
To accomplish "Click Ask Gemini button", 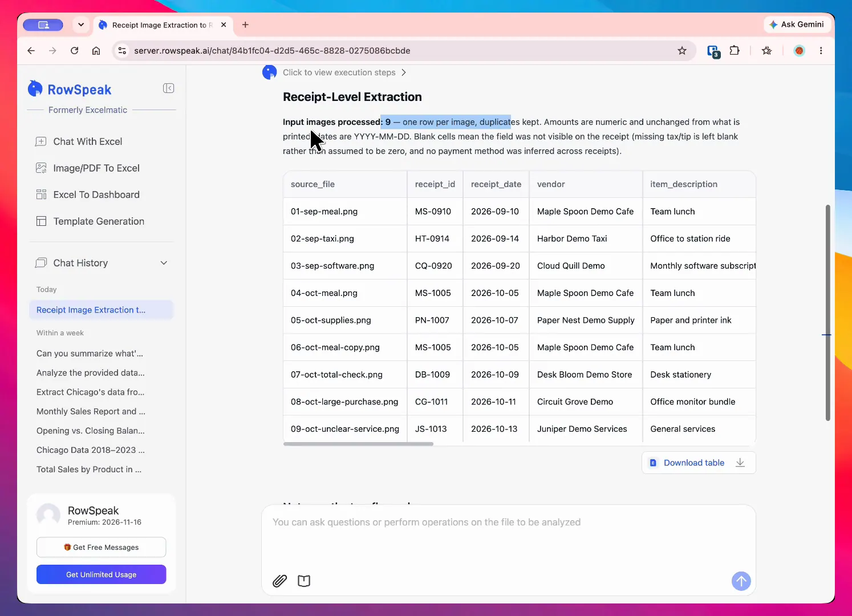I will tap(796, 25).
